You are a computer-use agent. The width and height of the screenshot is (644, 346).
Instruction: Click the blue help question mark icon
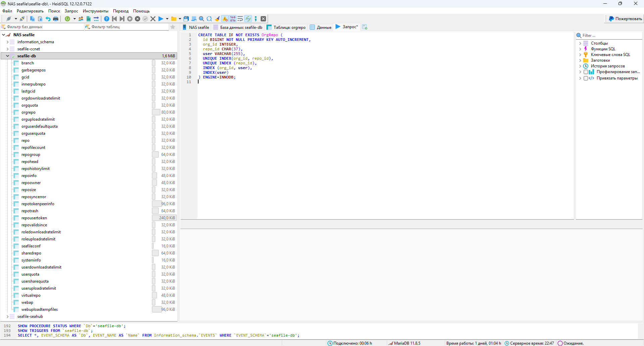click(x=107, y=19)
